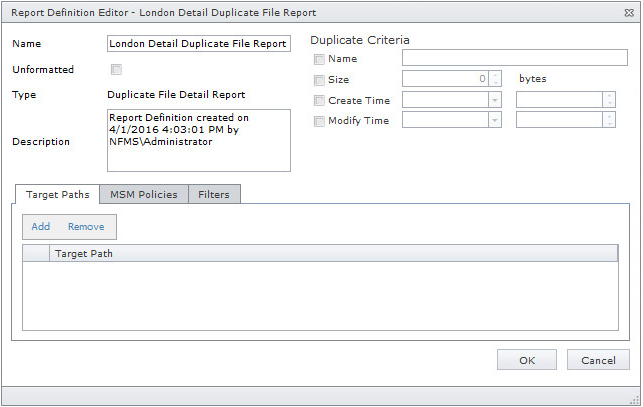Click the Description text area

pos(197,140)
